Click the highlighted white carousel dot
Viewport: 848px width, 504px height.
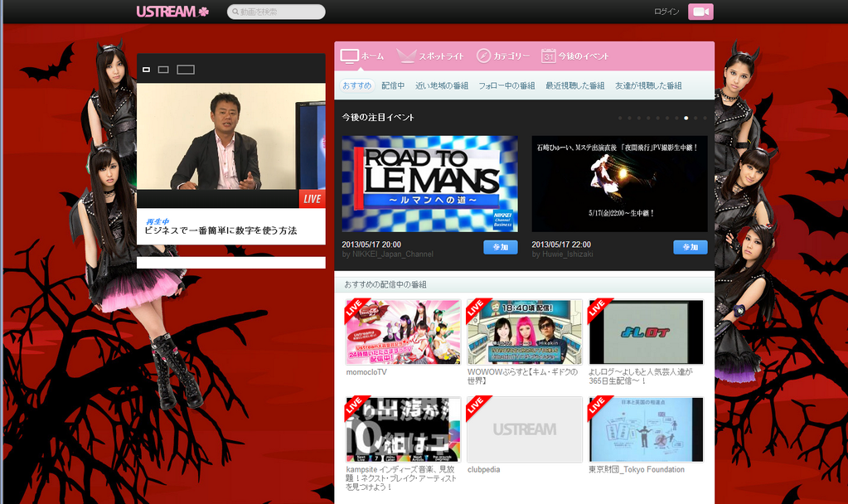pos(686,118)
